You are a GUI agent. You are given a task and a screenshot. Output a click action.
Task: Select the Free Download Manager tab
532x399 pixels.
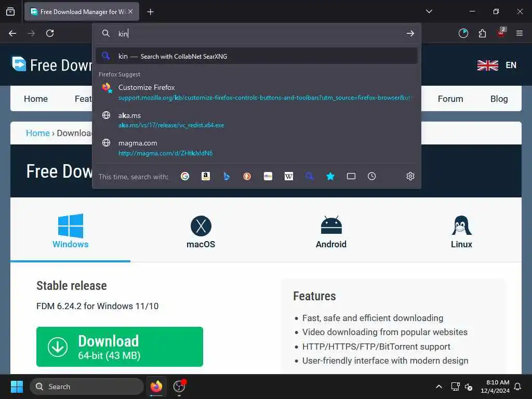(82, 11)
